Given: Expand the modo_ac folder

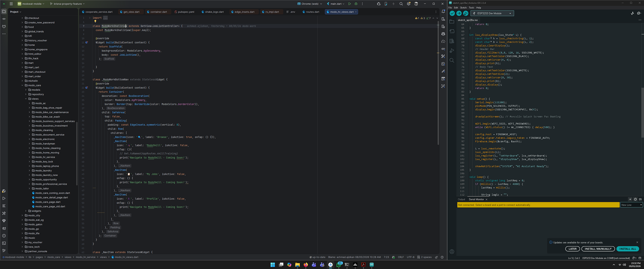Looking at the screenshot, I should [x=29, y=103].
